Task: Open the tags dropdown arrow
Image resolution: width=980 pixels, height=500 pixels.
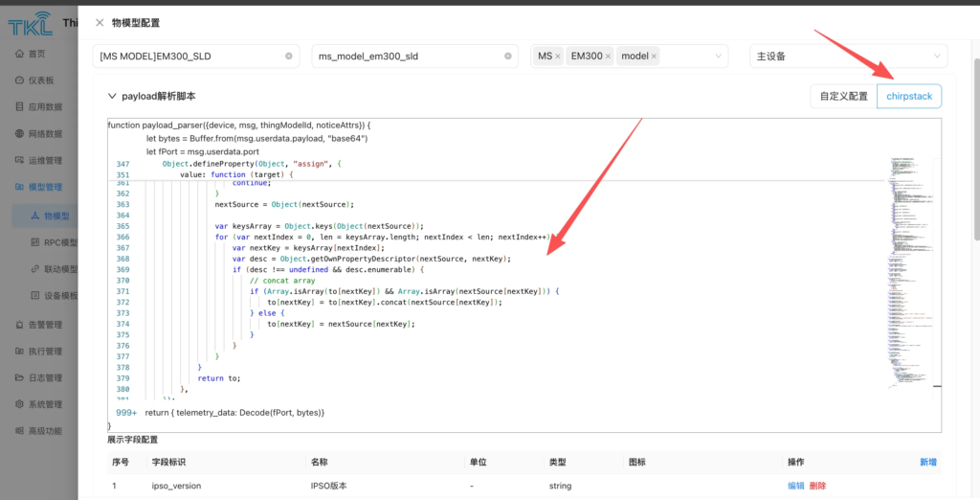Action: [x=718, y=57]
